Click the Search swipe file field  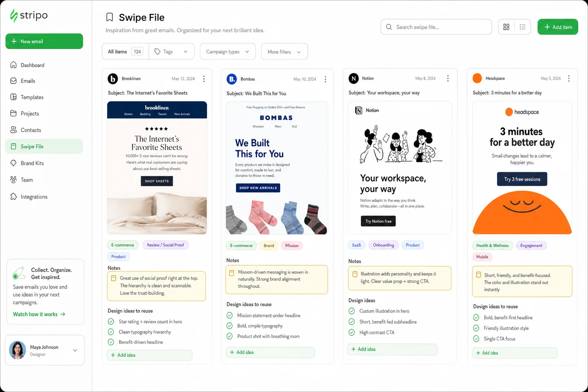(436, 27)
